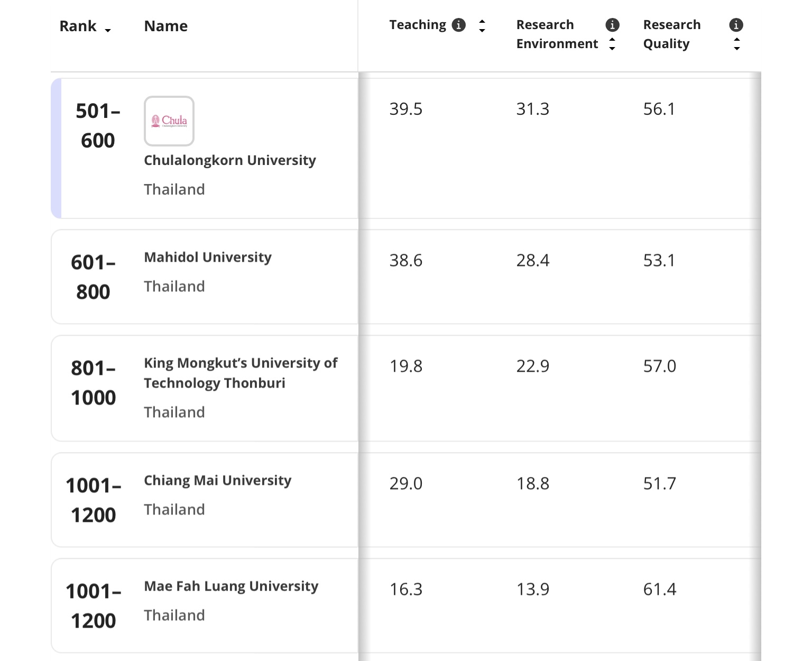Click Mahidol University's 601–800 rank
The width and height of the screenshot is (812, 661).
[93, 277]
